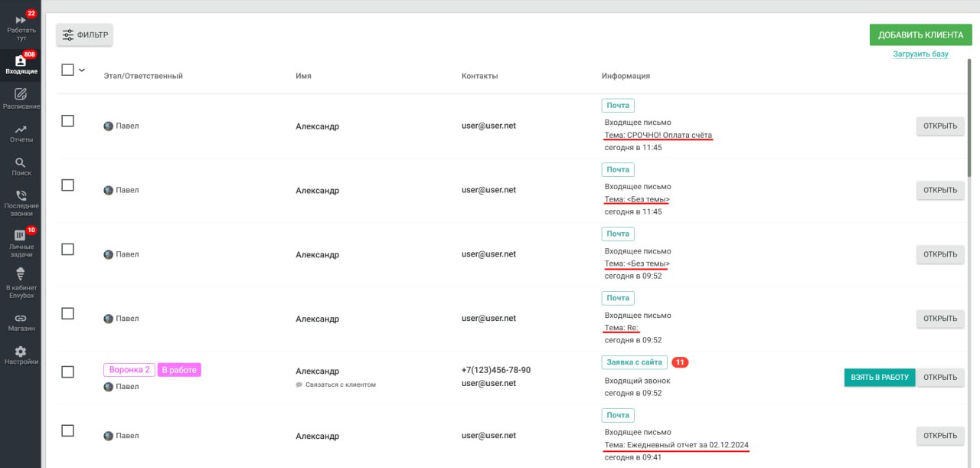Click the Воронка 2 funnel tag
Screen dimensions: 980x468
pos(129,370)
